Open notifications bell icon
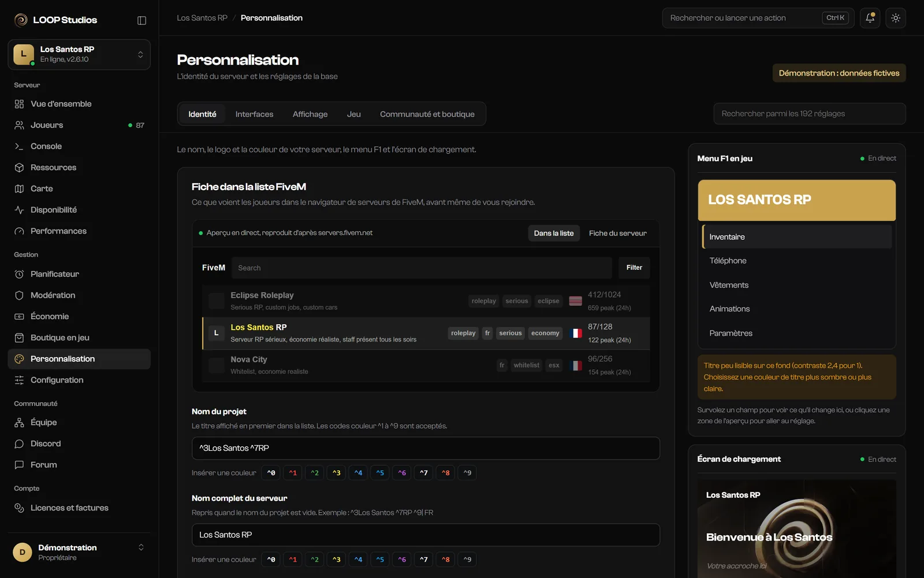924x578 pixels. tap(870, 18)
